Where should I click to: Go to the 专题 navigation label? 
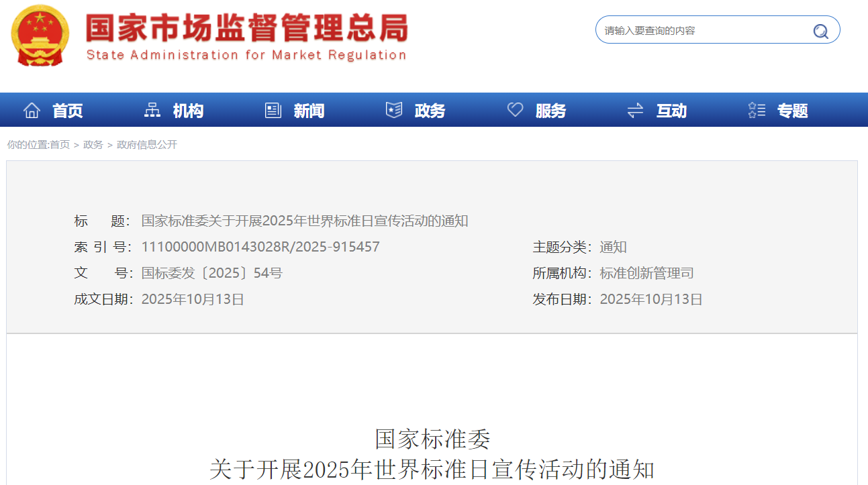[792, 111]
